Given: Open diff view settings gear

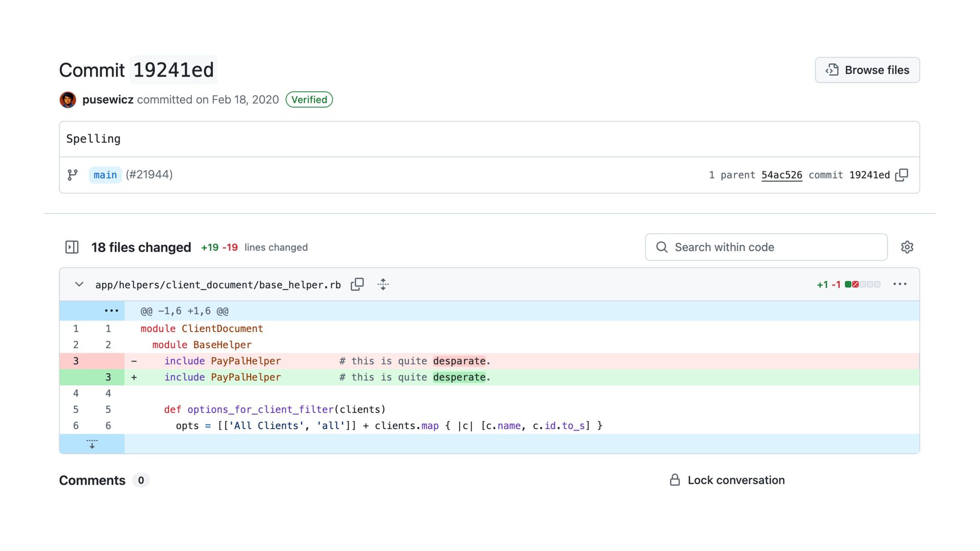Looking at the screenshot, I should [907, 247].
